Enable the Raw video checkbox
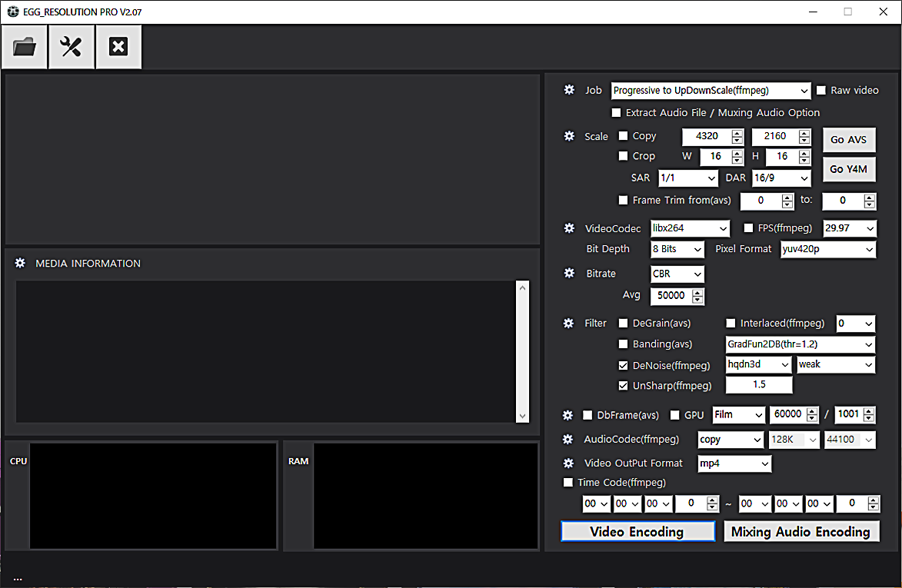Screen dimensions: 902x588 (x=821, y=90)
